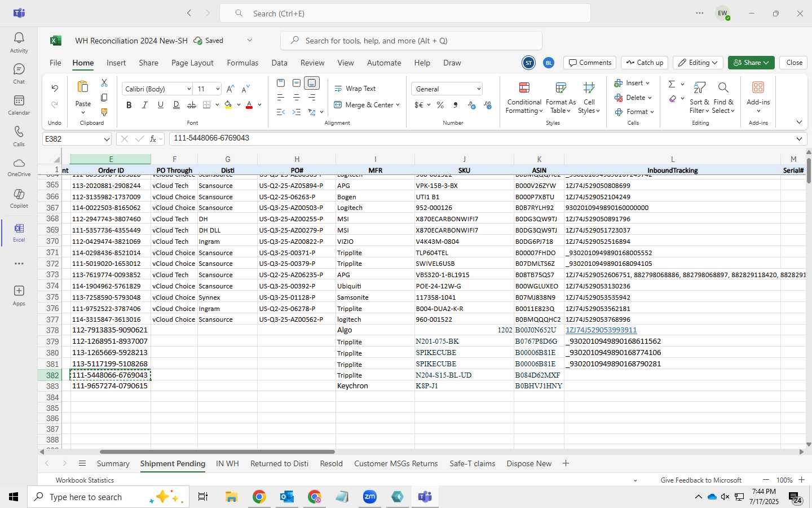Image resolution: width=812 pixels, height=508 pixels.
Task: Switch to the Returned to Disti sheet
Action: [279, 463]
